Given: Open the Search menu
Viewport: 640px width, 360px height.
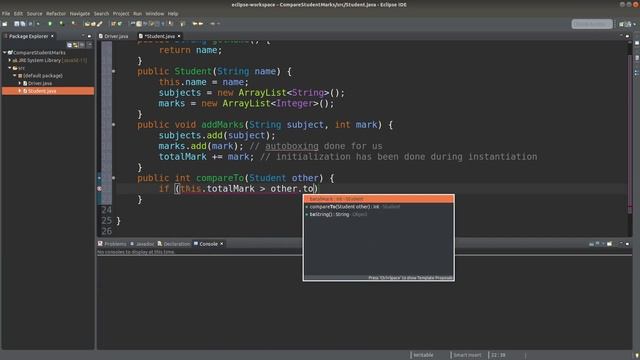Looking at the screenshot, I should [x=101, y=13].
